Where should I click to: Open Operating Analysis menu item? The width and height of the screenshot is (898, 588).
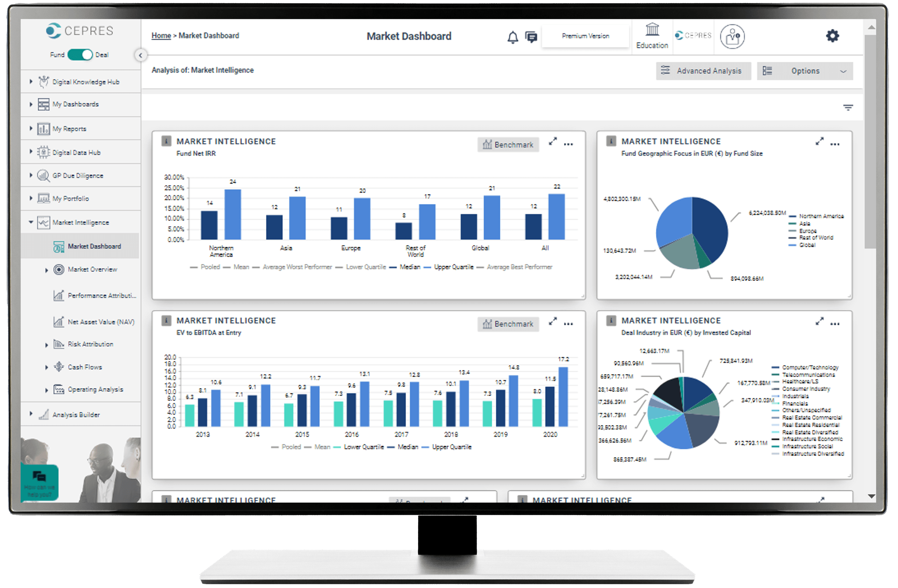click(x=95, y=390)
